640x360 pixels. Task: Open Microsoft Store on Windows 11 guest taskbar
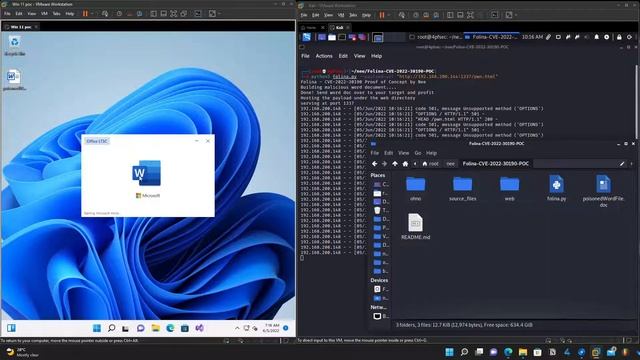pos(185,328)
